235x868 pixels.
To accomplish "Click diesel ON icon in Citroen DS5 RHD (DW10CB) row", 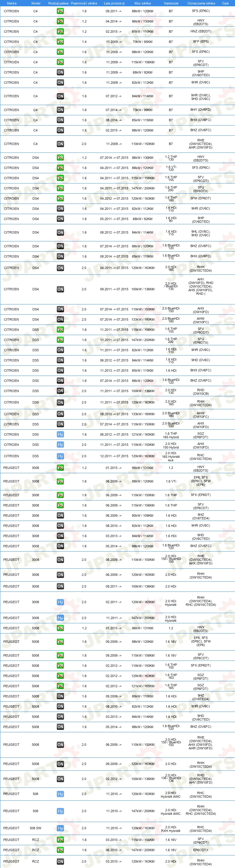I will [60, 391].
